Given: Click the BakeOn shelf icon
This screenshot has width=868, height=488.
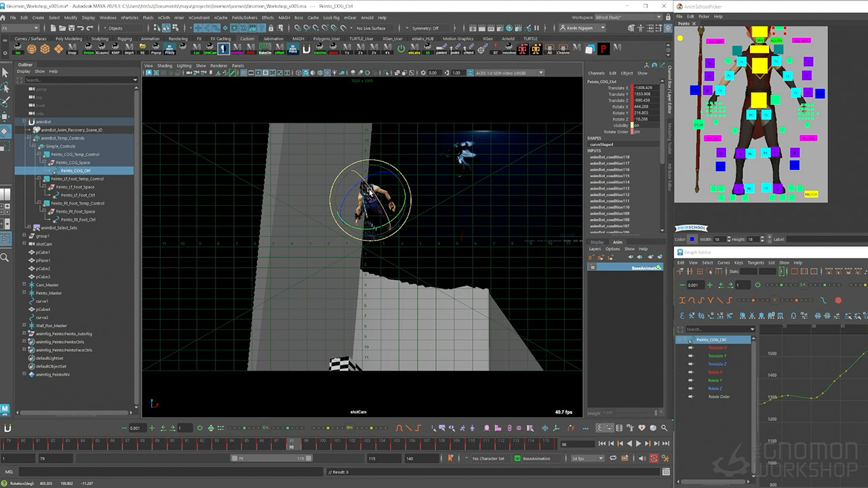Looking at the screenshot, I should tap(265, 49).
